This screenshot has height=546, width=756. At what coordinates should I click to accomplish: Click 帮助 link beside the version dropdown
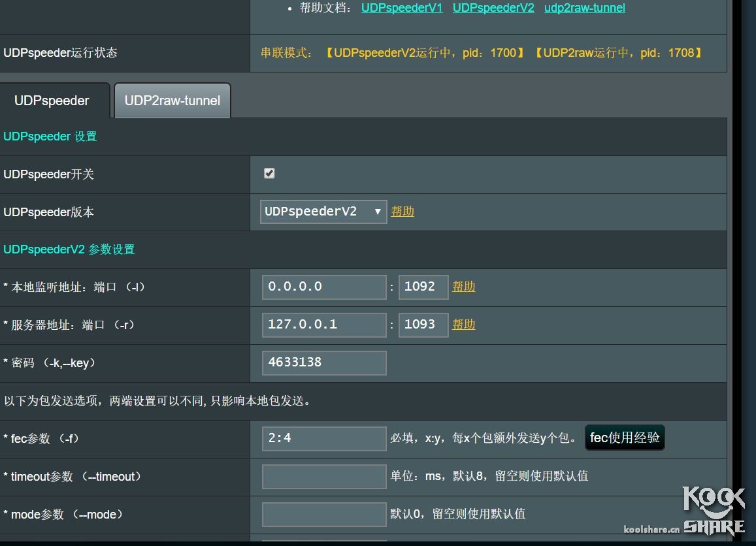[x=403, y=212]
